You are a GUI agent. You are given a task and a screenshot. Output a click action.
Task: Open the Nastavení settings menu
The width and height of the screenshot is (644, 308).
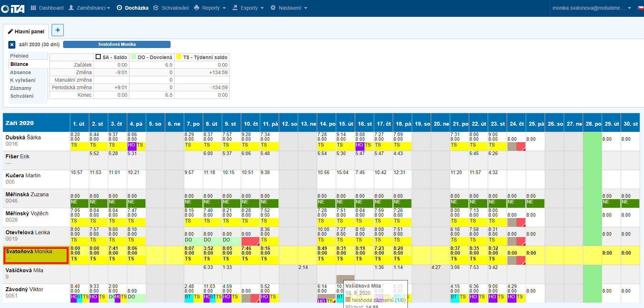[x=289, y=8]
